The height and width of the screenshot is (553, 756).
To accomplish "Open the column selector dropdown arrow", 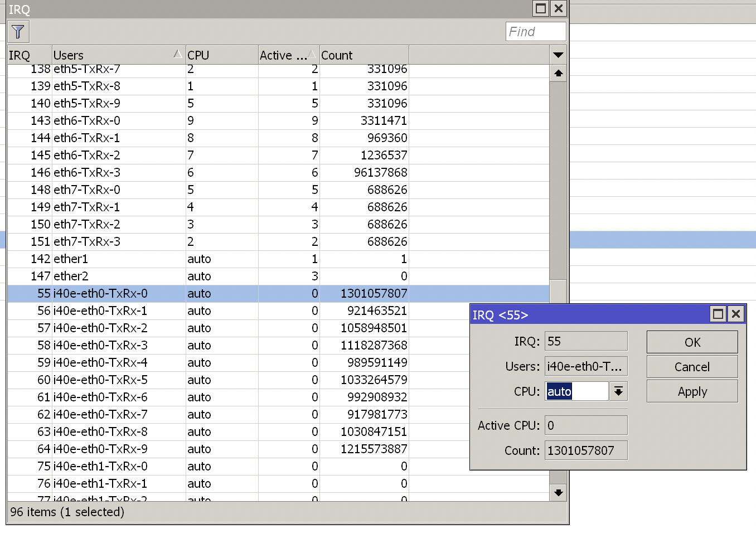I will pyautogui.click(x=558, y=55).
